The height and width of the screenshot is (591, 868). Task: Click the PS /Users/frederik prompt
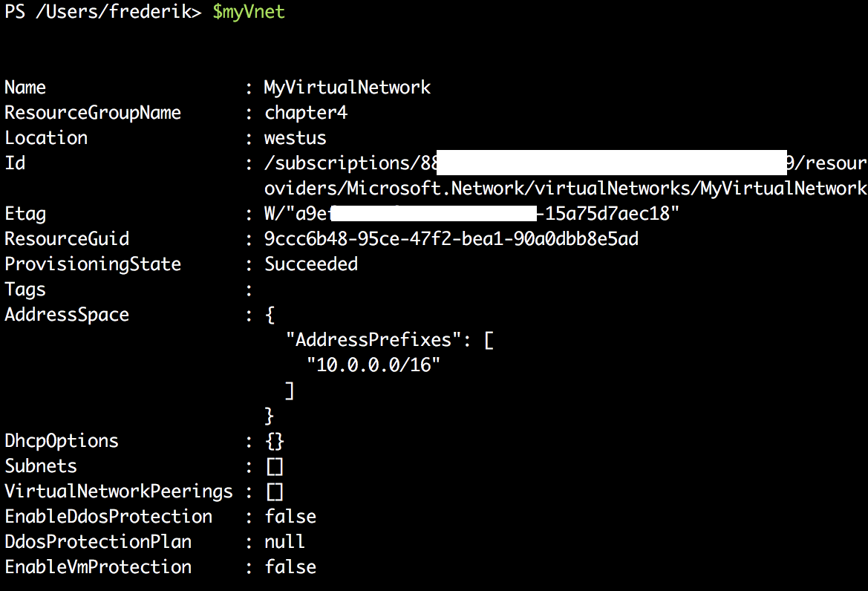pyautogui.click(x=103, y=12)
